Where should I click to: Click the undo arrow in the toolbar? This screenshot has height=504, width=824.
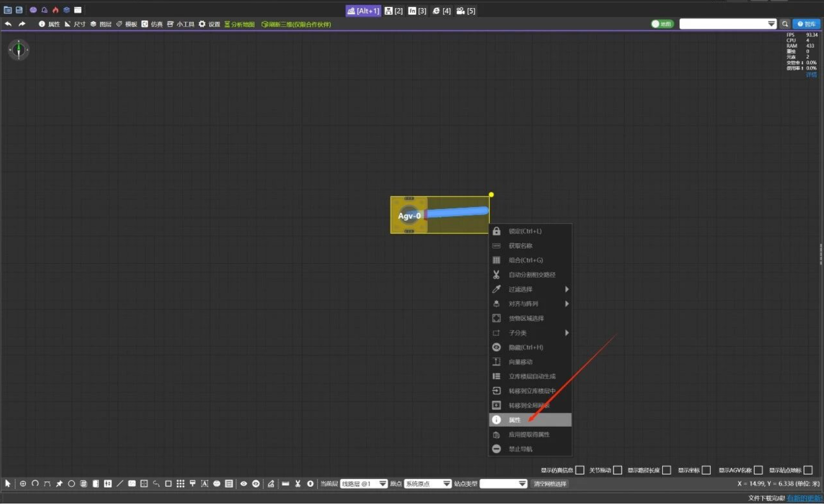8,24
